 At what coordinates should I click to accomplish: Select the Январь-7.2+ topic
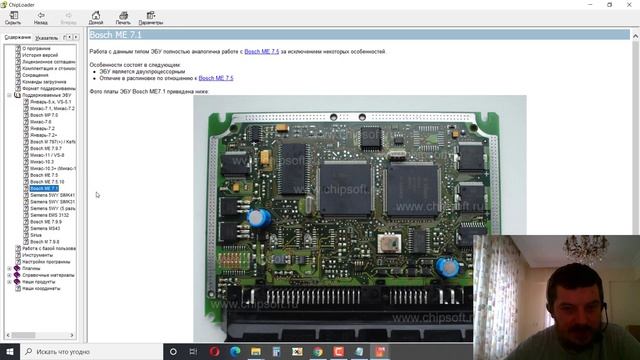43,135
